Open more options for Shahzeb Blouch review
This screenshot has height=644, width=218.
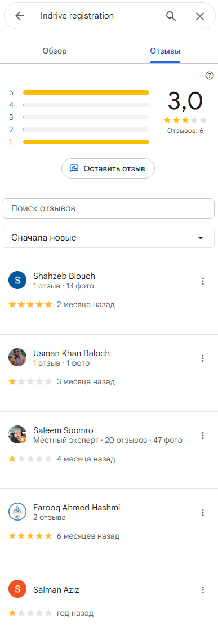202,281
